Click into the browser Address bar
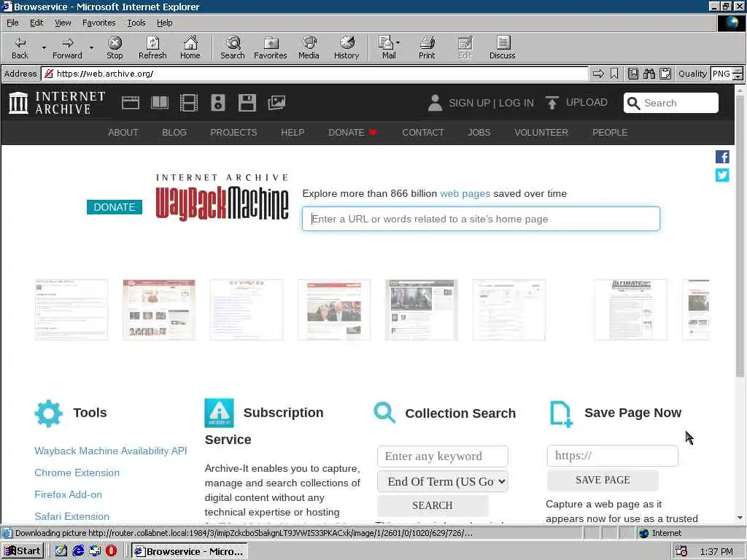Screen dimensions: 747x560 point(314,74)
